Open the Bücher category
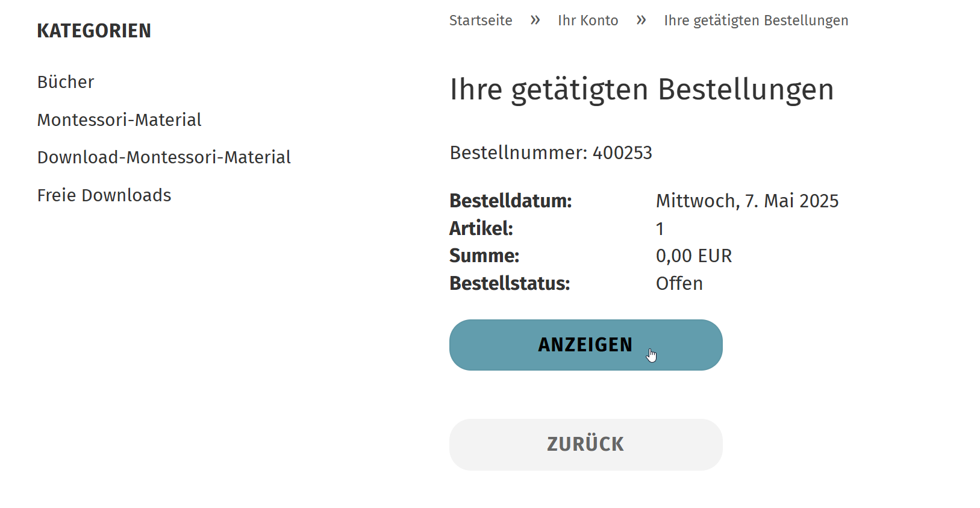The height and width of the screenshot is (508, 980). pyautogui.click(x=66, y=82)
